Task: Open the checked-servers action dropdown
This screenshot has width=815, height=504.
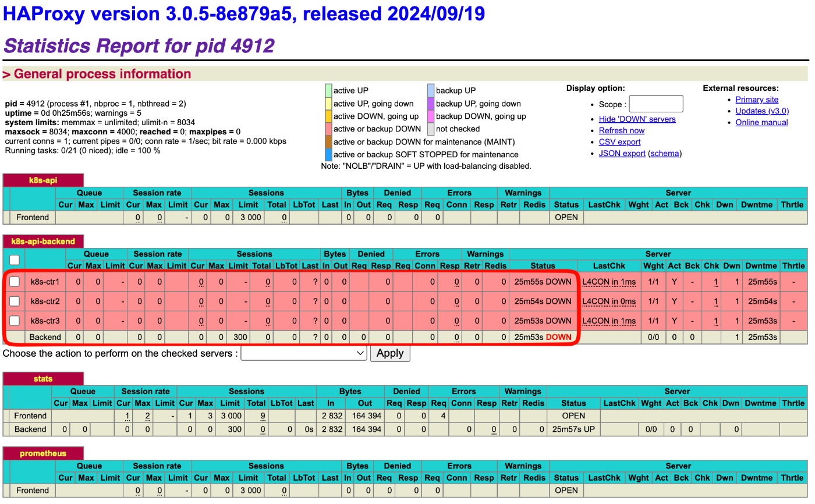Action: (304, 353)
